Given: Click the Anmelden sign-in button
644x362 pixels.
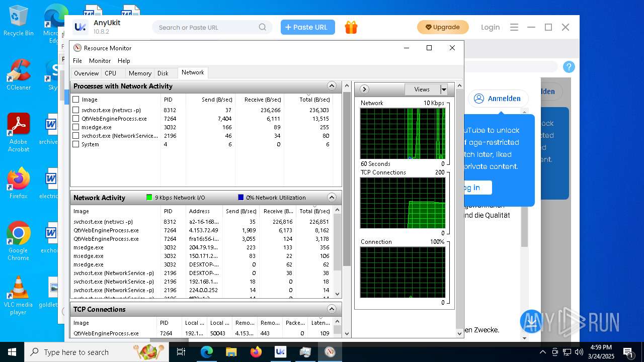Looking at the screenshot, I should click(x=498, y=99).
